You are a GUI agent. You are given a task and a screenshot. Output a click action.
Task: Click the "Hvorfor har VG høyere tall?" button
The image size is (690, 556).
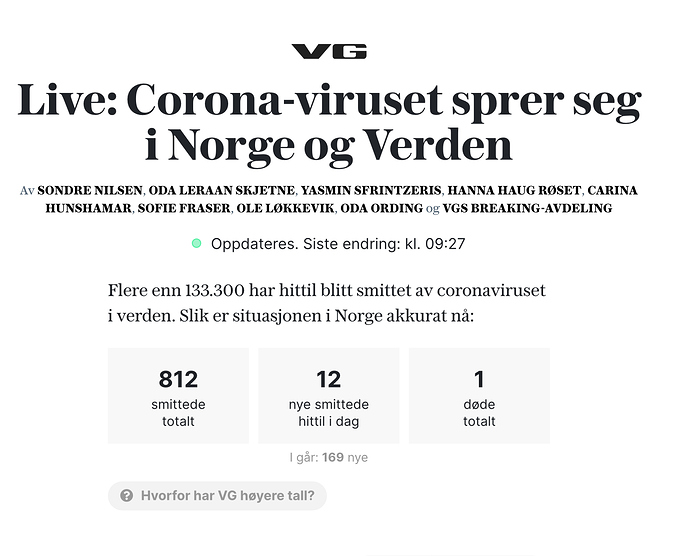coord(217,495)
